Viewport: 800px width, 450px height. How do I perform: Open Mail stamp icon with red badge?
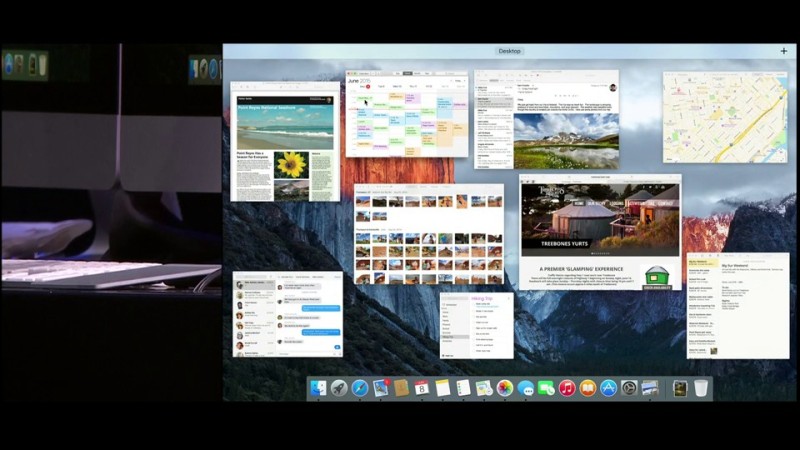[381, 388]
